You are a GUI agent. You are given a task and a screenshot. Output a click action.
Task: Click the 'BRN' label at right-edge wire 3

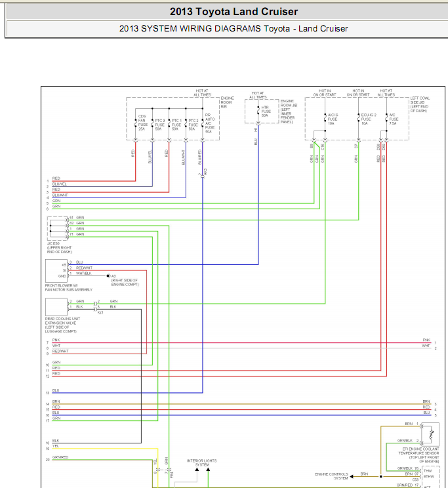(426, 401)
